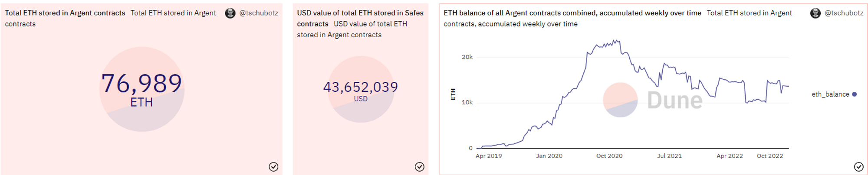The width and height of the screenshot is (868, 175).
Task: Open tschubotz avatar on the chart panel
Action: click(x=815, y=13)
